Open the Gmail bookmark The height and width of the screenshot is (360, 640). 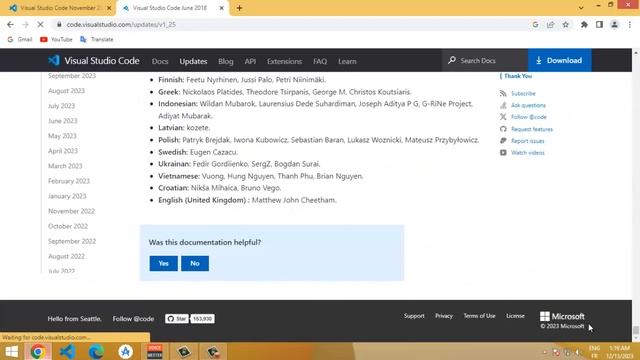[x=20, y=40]
